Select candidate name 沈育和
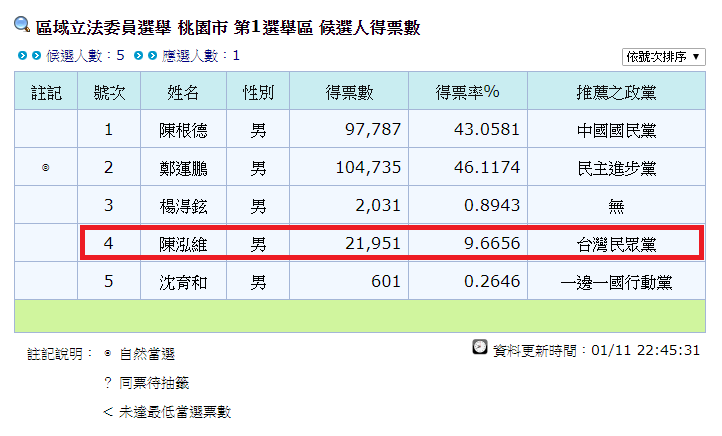This screenshot has height=436, width=722. 183,282
